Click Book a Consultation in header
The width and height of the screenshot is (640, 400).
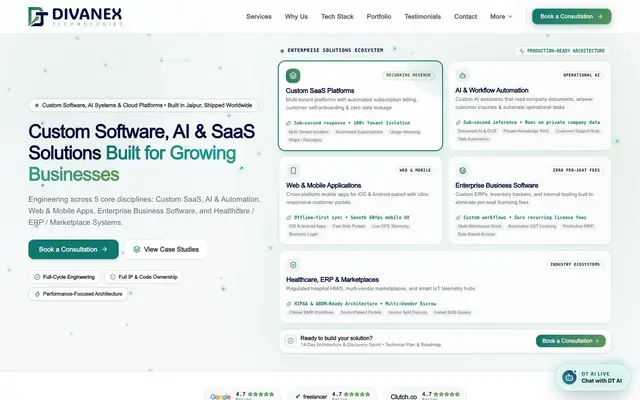[571, 16]
